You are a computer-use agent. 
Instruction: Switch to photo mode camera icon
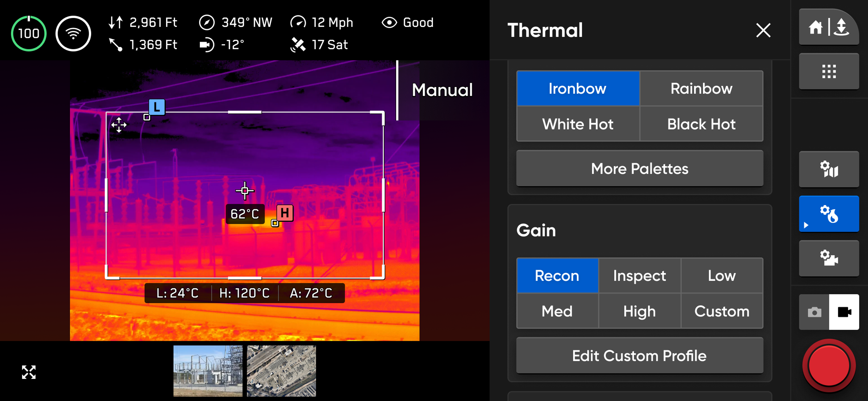point(814,312)
